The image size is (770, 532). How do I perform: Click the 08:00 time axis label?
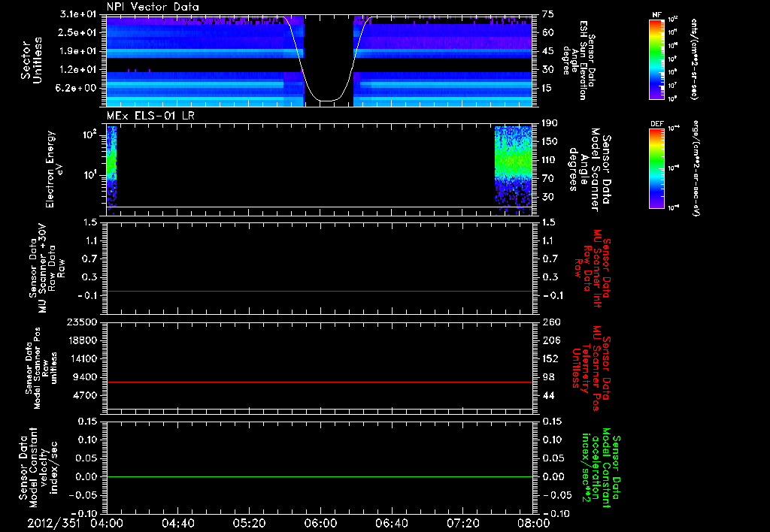click(x=534, y=523)
